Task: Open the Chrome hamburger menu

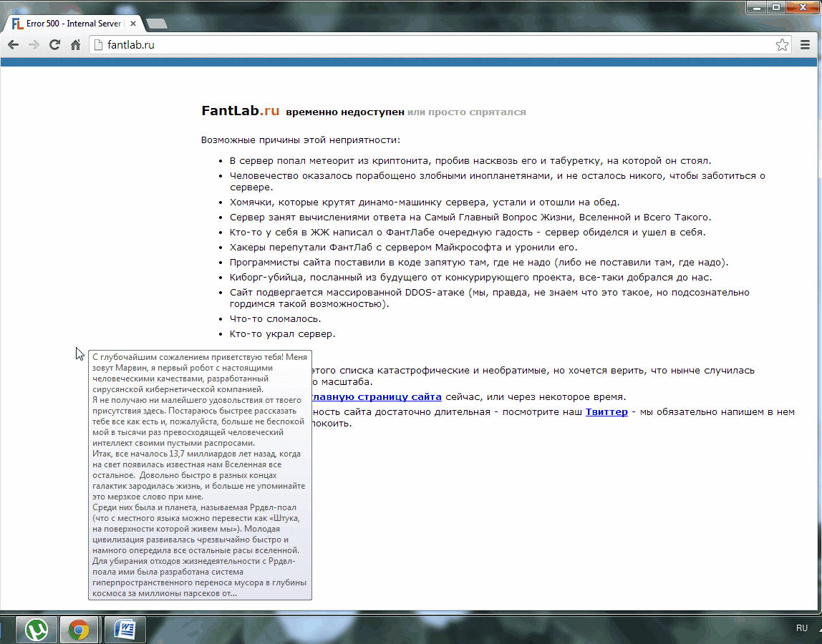Action: click(x=805, y=45)
